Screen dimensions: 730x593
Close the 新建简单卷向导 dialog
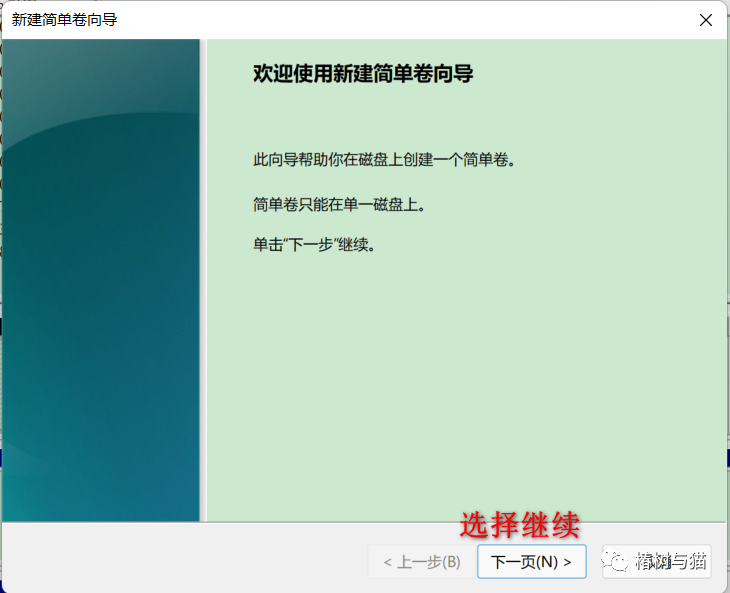click(706, 20)
